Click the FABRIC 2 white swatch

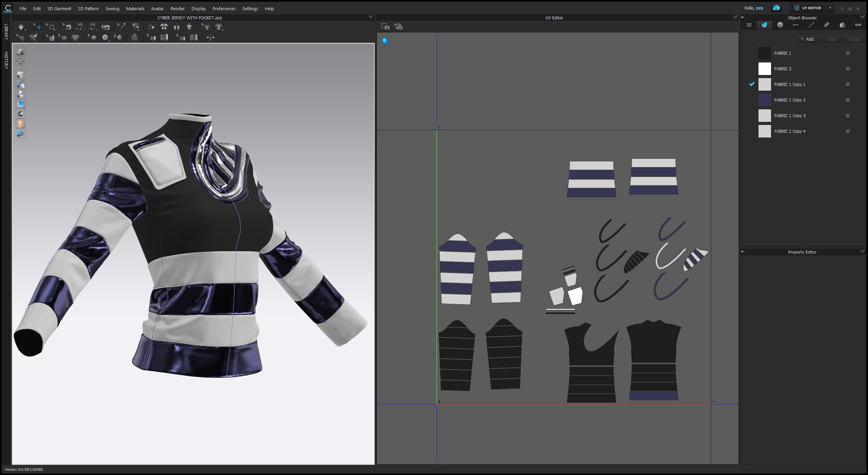(765, 69)
